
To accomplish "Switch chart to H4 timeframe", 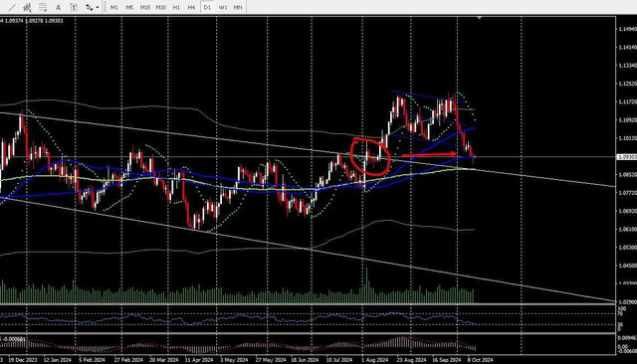I will pyautogui.click(x=191, y=7).
